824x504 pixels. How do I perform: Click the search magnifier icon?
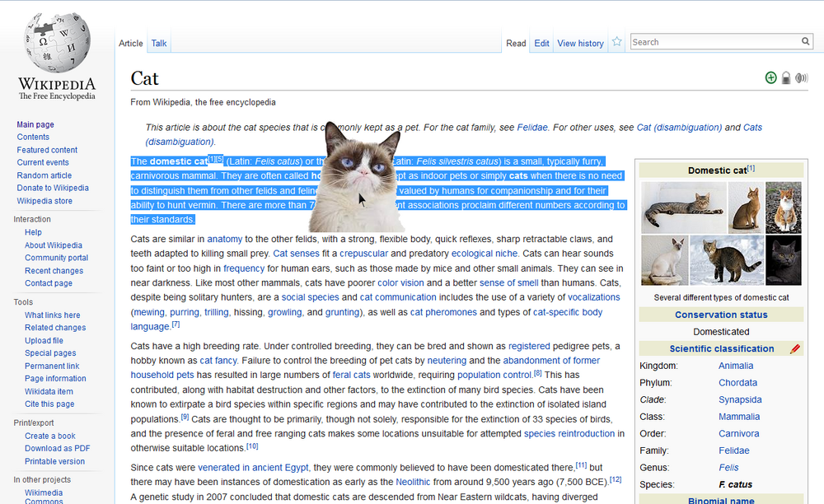pyautogui.click(x=806, y=41)
